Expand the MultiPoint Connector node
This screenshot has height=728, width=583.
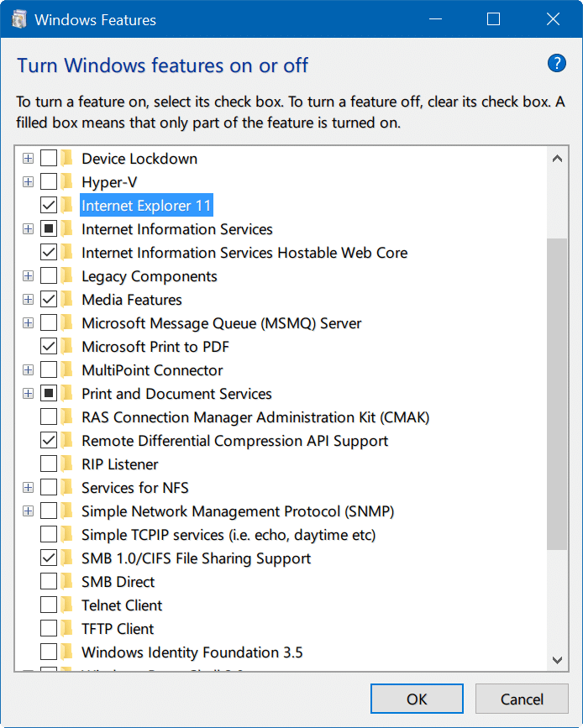(29, 370)
